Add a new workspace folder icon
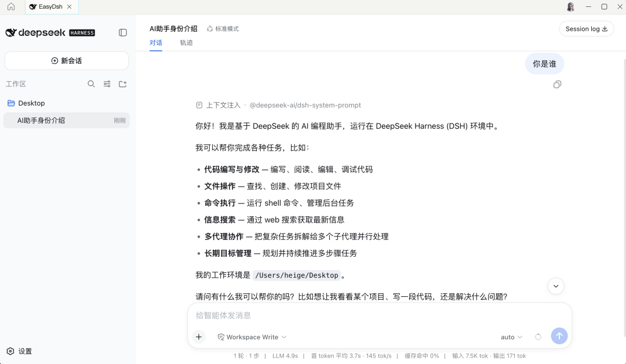 [x=122, y=84]
